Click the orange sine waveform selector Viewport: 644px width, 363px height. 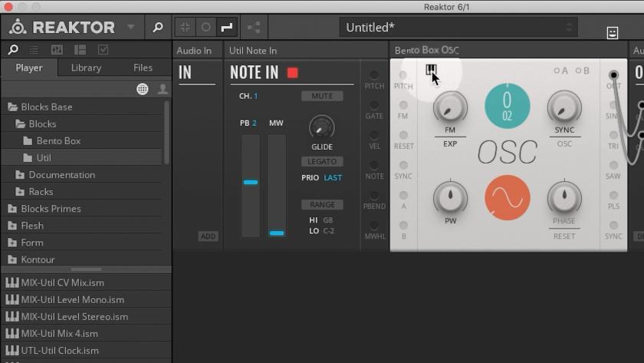[x=507, y=198]
